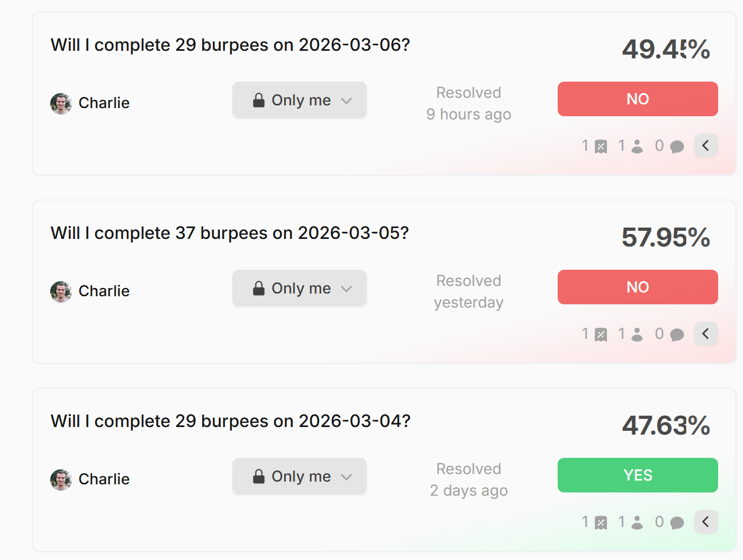Click the traders icon on the 2026-03-05 market

point(637,334)
